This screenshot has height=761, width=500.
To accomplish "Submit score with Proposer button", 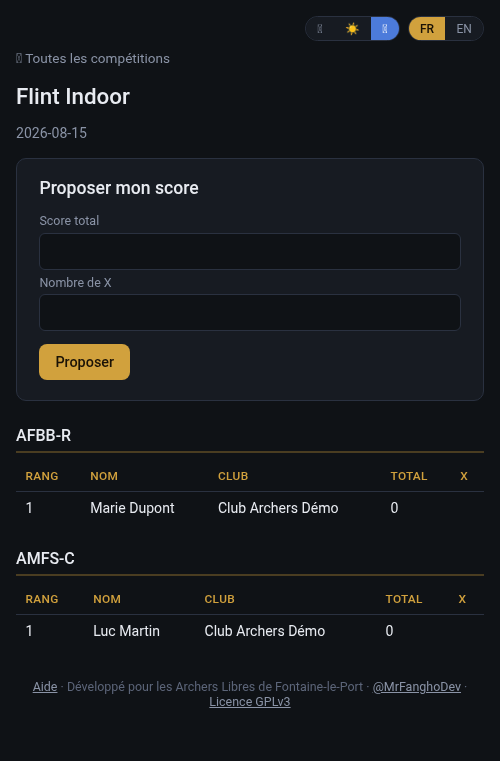I will [x=84, y=362].
